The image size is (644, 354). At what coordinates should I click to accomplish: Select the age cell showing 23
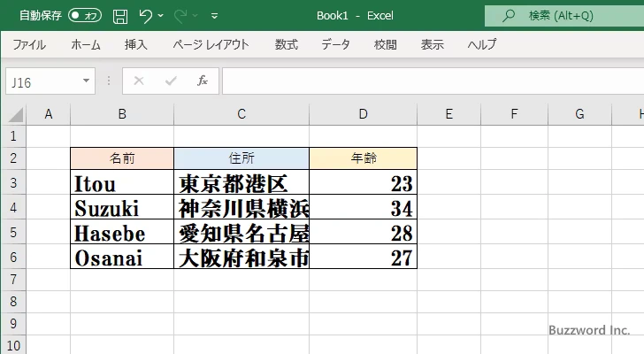363,182
